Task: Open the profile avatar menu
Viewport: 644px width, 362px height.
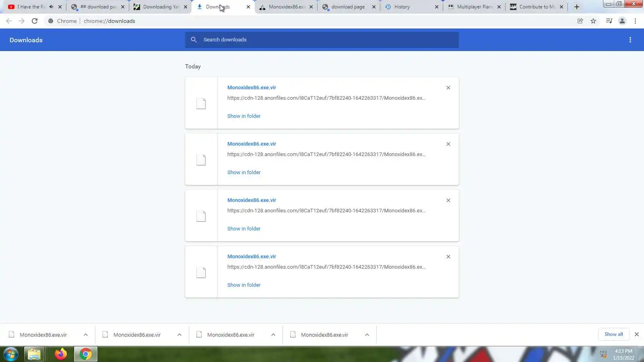Action: pyautogui.click(x=622, y=21)
